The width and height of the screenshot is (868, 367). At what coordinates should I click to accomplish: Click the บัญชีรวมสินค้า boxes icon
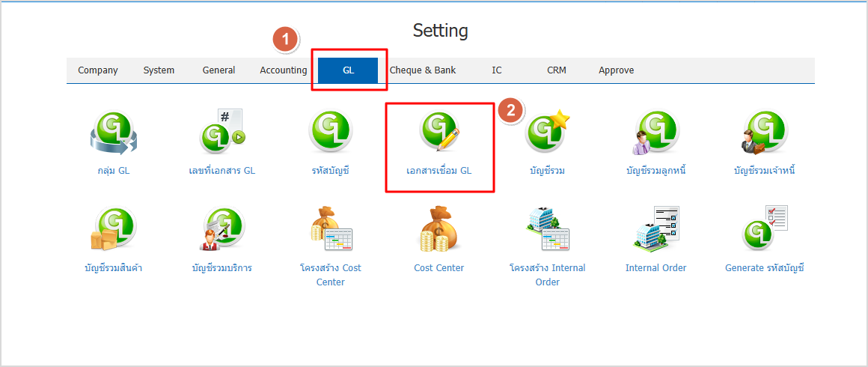113,230
